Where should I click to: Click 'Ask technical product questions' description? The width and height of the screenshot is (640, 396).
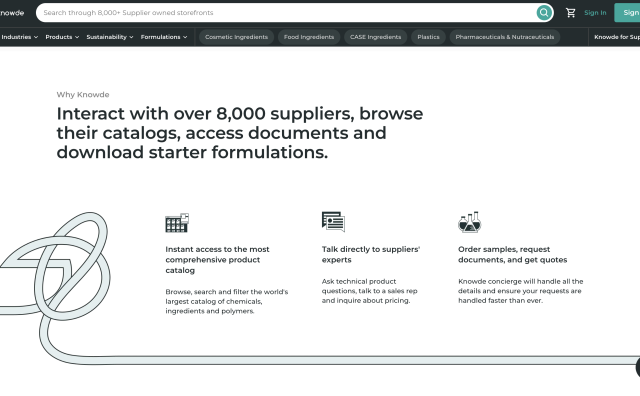point(369,291)
